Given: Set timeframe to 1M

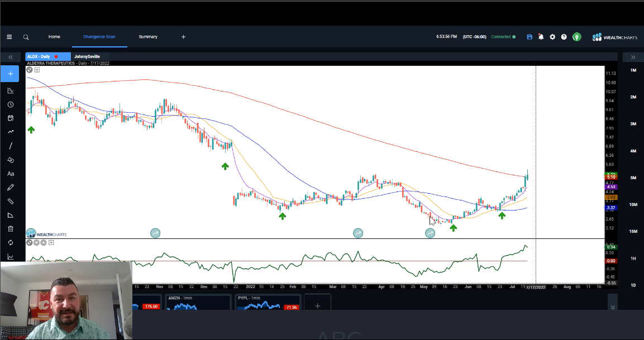Looking at the screenshot, I should 633,70.
